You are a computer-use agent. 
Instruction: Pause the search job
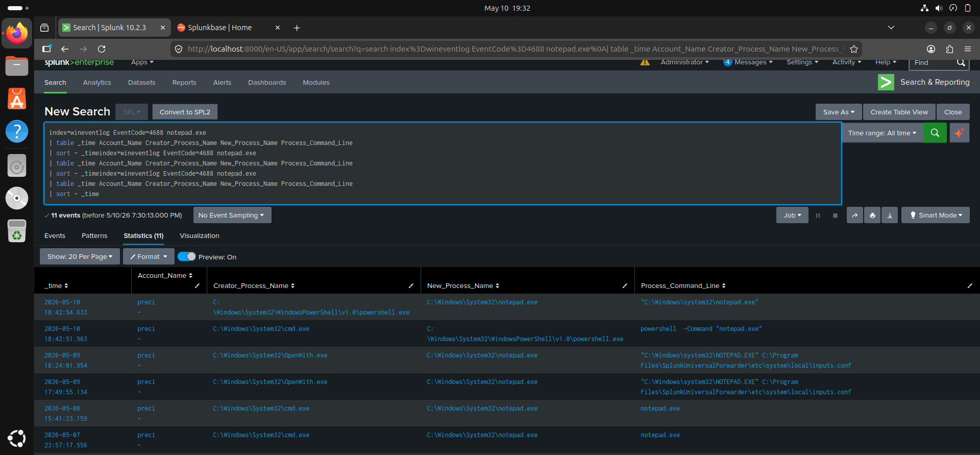pos(818,215)
